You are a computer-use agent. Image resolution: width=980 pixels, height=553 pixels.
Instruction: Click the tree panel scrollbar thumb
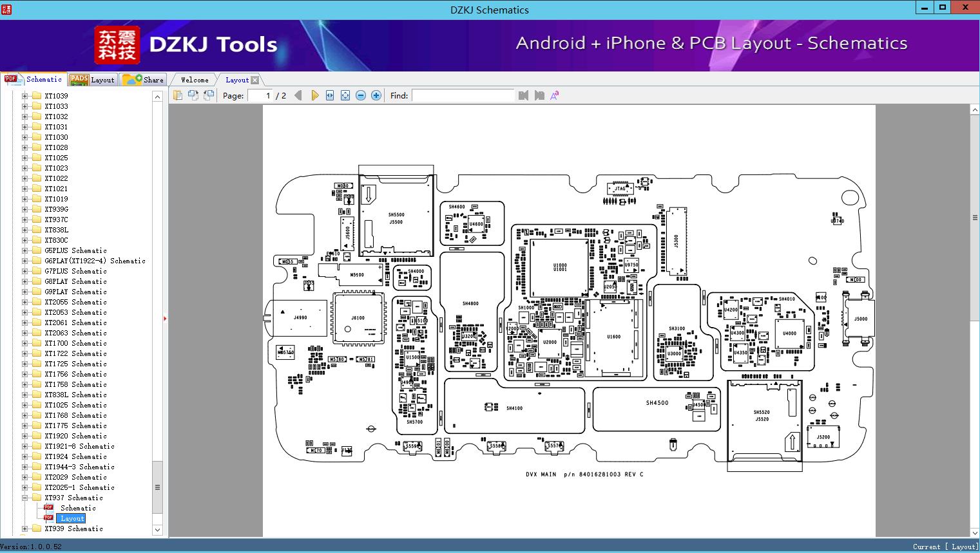[157, 487]
